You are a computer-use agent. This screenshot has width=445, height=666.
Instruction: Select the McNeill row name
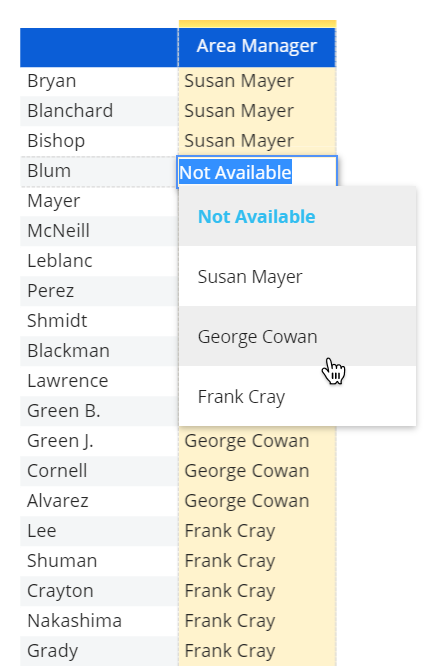point(99,231)
